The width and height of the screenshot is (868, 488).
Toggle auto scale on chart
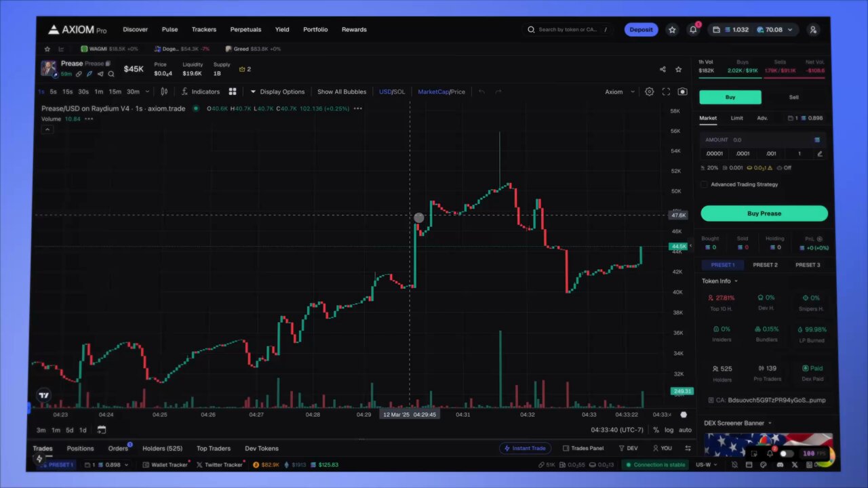(x=685, y=430)
